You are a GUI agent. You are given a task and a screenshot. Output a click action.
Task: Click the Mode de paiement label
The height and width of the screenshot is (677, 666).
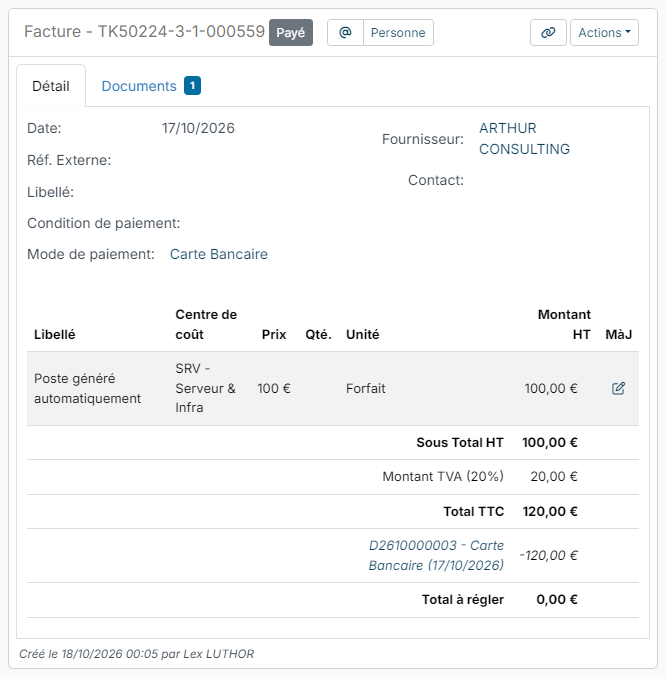(91, 254)
